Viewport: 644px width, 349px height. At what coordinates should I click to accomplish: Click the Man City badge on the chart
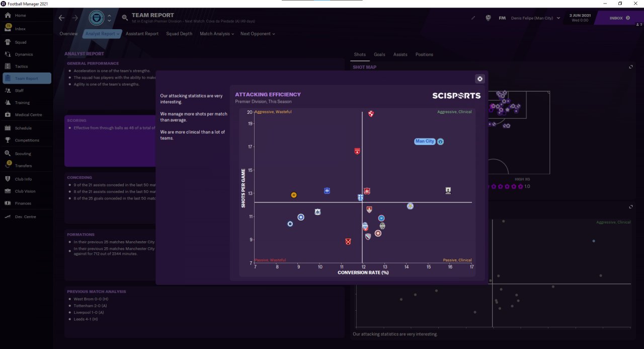(440, 142)
